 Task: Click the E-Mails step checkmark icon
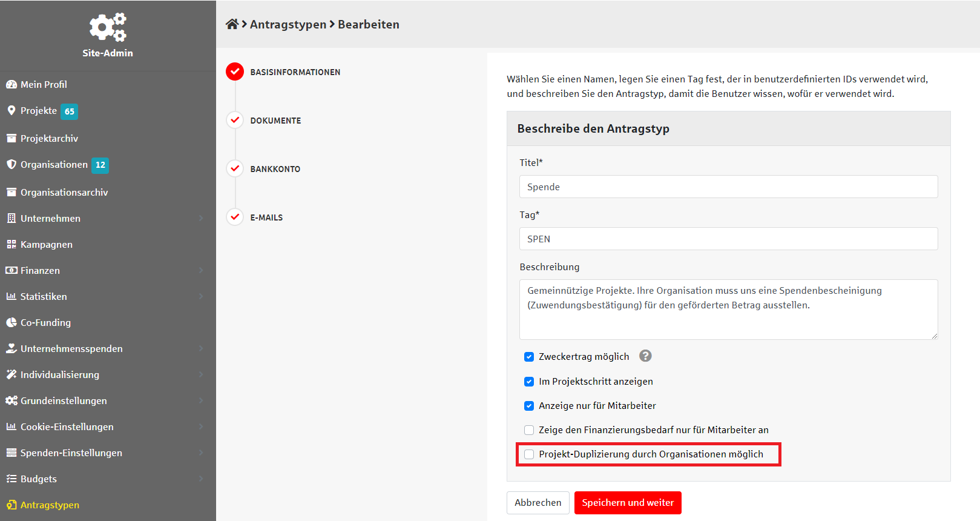[235, 217]
